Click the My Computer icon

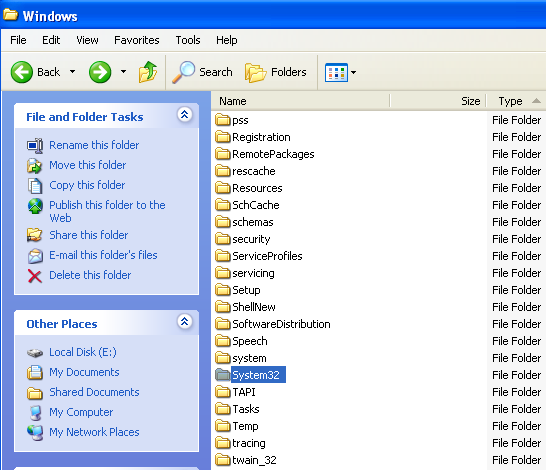pos(35,413)
